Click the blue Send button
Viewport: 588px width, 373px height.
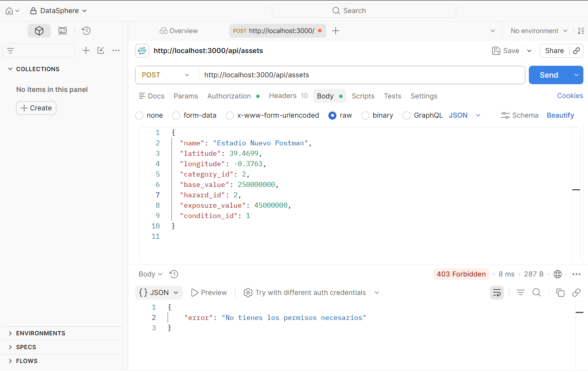(x=549, y=75)
